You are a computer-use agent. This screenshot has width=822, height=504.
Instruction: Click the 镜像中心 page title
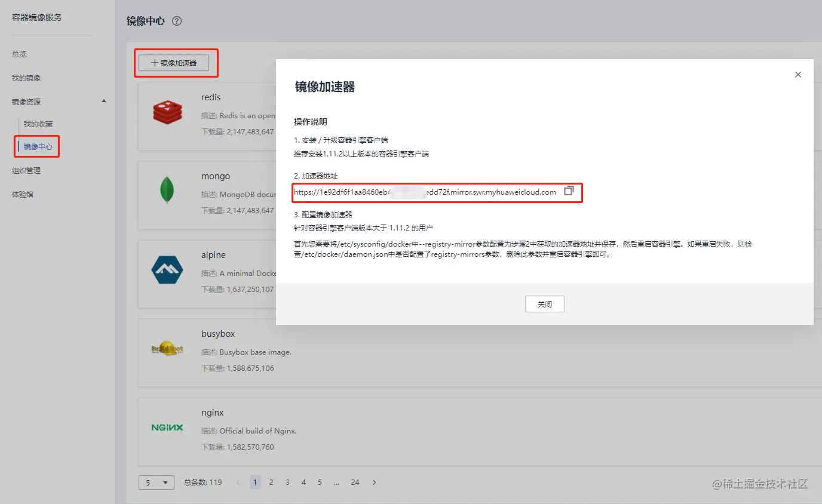click(146, 21)
